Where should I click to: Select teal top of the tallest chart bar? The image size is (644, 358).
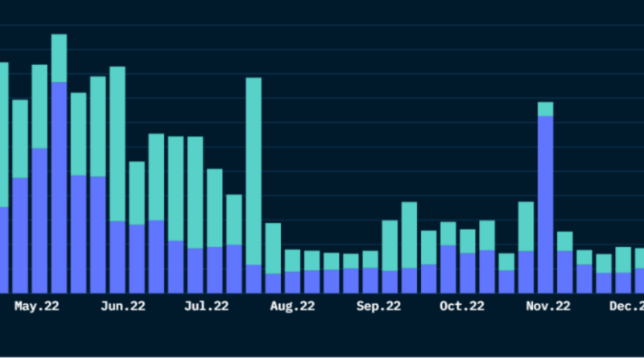[x=59, y=58]
